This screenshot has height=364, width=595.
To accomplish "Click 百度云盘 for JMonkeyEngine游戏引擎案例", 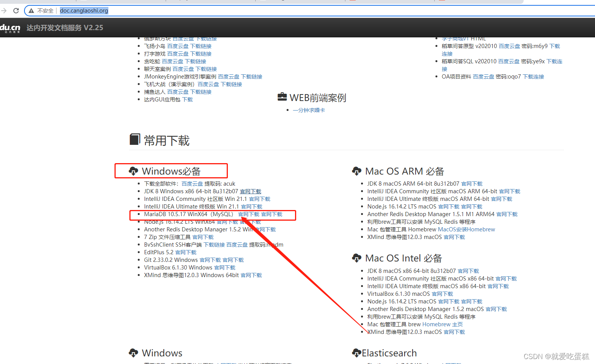I will [x=229, y=77].
